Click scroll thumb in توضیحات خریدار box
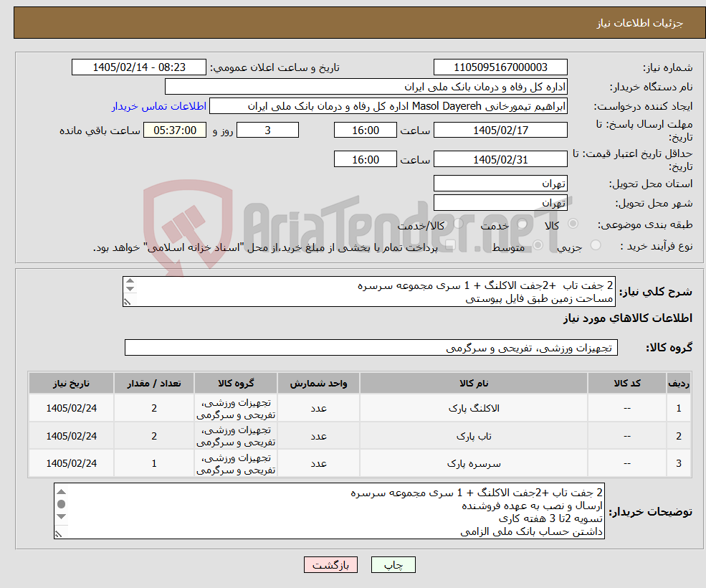Viewport: 706px width, 588px height. tap(62, 503)
